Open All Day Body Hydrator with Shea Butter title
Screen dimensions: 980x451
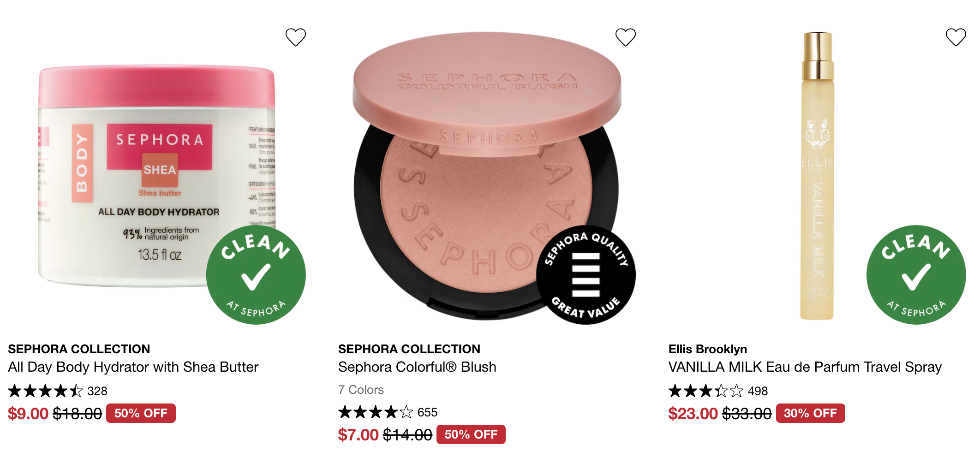coord(133,367)
